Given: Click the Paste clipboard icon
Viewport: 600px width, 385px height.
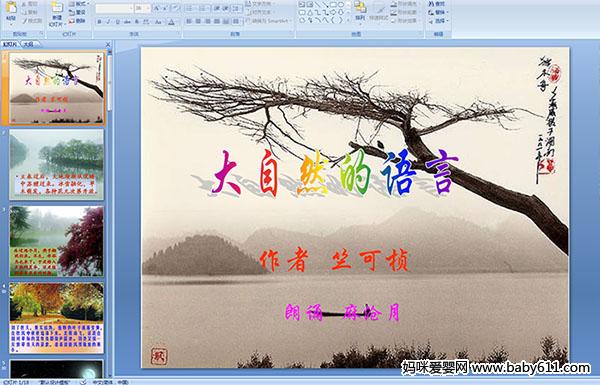Looking at the screenshot, I should click(x=11, y=8).
